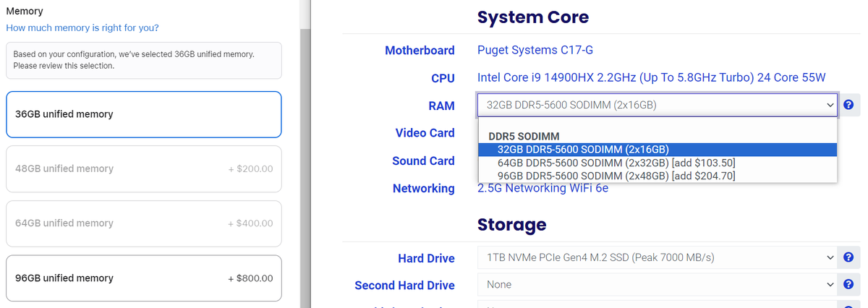Viewport: 868px width, 308px height.
Task: Click the '+ $200.00' price text
Action: click(250, 168)
